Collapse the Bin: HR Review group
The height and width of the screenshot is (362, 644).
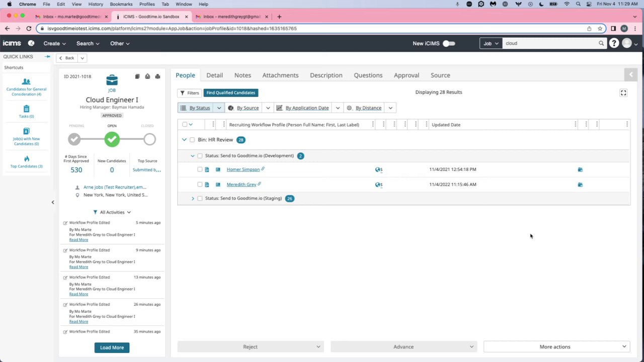click(184, 140)
